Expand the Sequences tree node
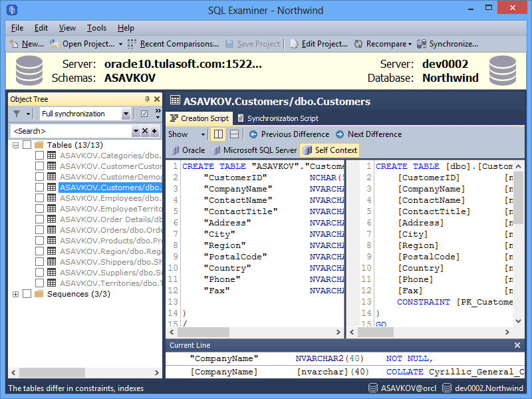The height and width of the screenshot is (399, 532). (15, 293)
